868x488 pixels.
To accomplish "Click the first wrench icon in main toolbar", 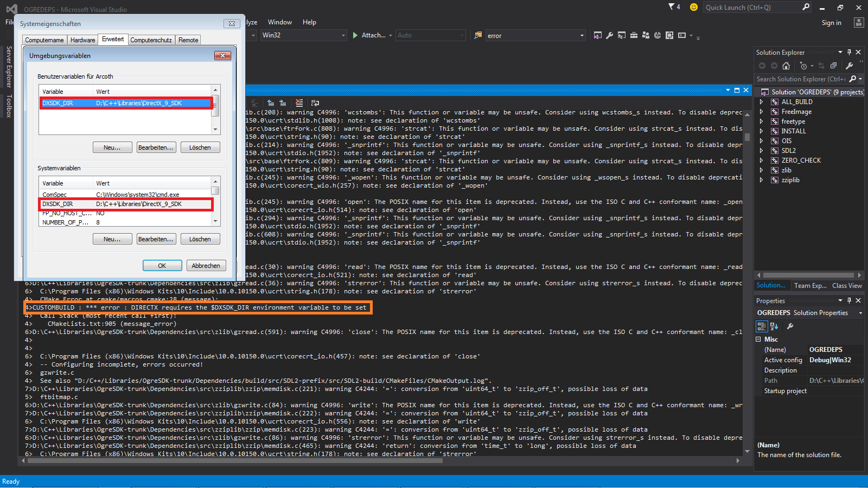I will click(x=610, y=35).
